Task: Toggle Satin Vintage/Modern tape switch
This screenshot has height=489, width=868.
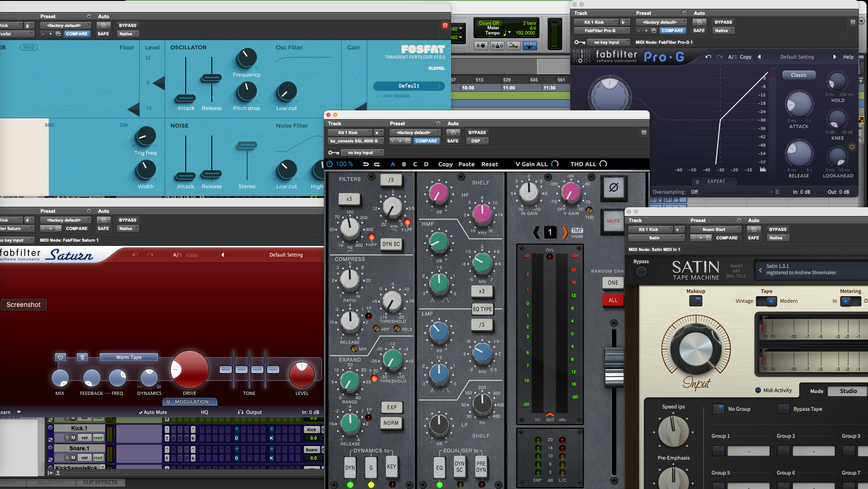Action: tap(767, 301)
